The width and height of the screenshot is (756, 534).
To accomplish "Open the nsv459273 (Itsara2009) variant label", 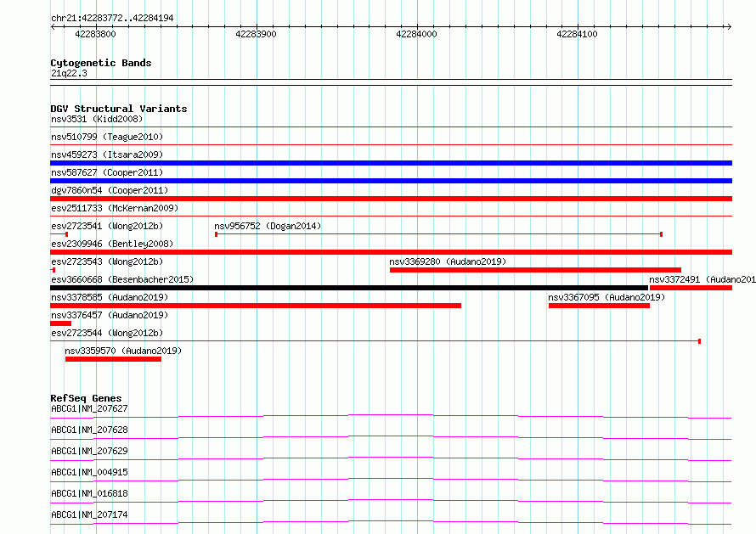I will click(x=107, y=155).
